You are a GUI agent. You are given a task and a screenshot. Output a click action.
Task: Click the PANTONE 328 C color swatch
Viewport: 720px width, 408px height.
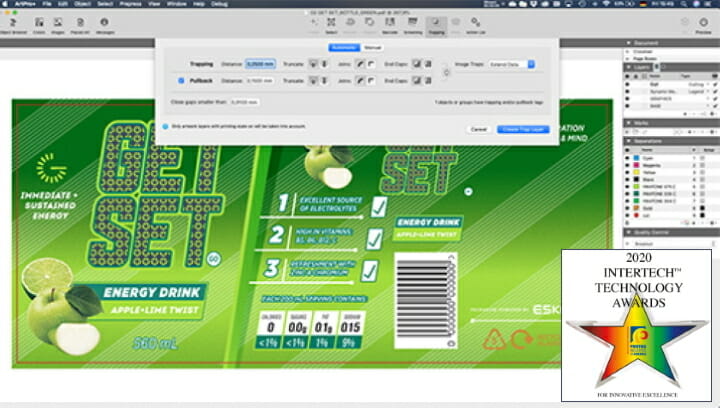636,194
